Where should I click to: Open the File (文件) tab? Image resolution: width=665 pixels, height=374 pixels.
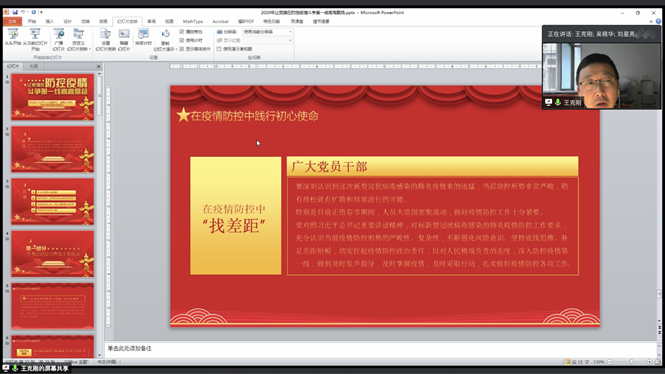tap(12, 21)
